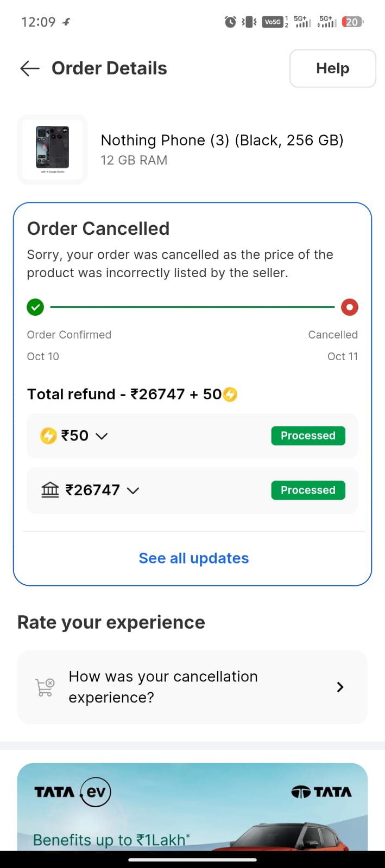Tap Processed badge for ₹26747 refund
This screenshot has width=385, height=868.
308,490
